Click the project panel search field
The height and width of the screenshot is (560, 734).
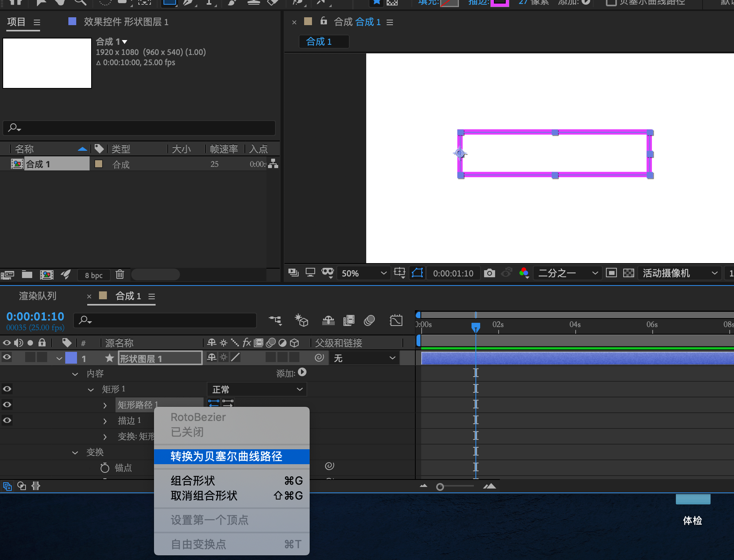(139, 128)
